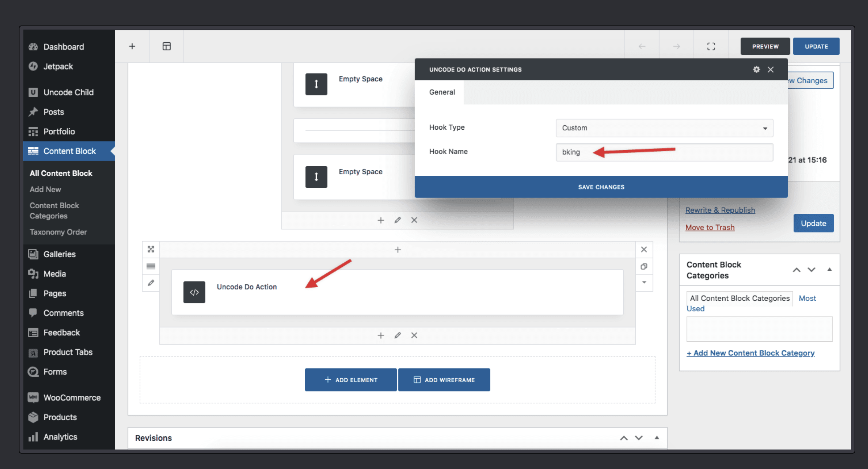This screenshot has height=469, width=868.
Task: Click X icon below Empty Space column
Action: click(414, 220)
